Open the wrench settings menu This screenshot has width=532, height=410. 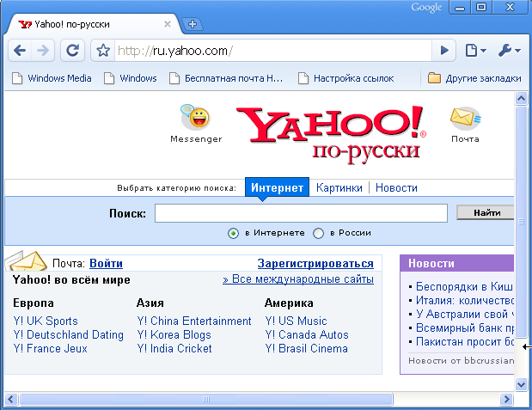coord(510,51)
